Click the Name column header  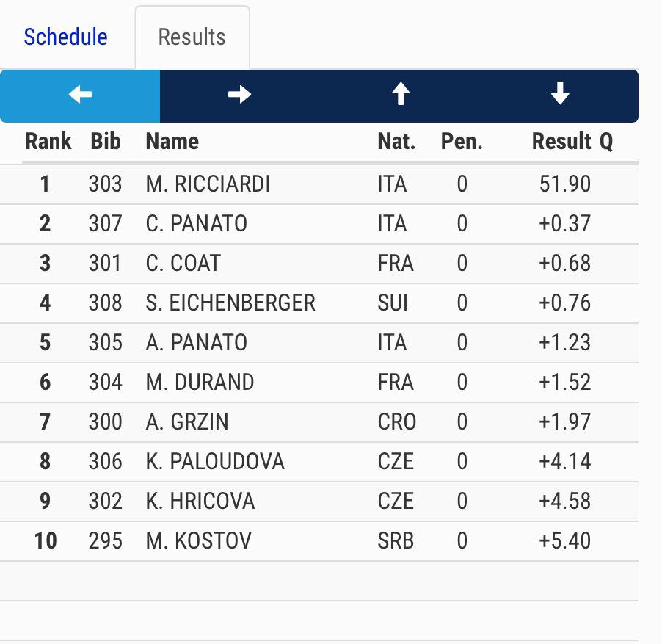(x=172, y=141)
